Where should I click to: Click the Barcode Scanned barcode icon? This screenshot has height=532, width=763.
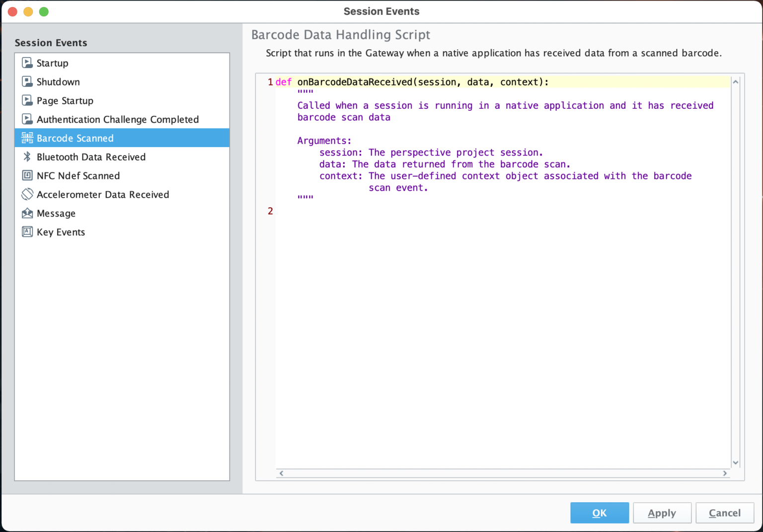(x=27, y=138)
